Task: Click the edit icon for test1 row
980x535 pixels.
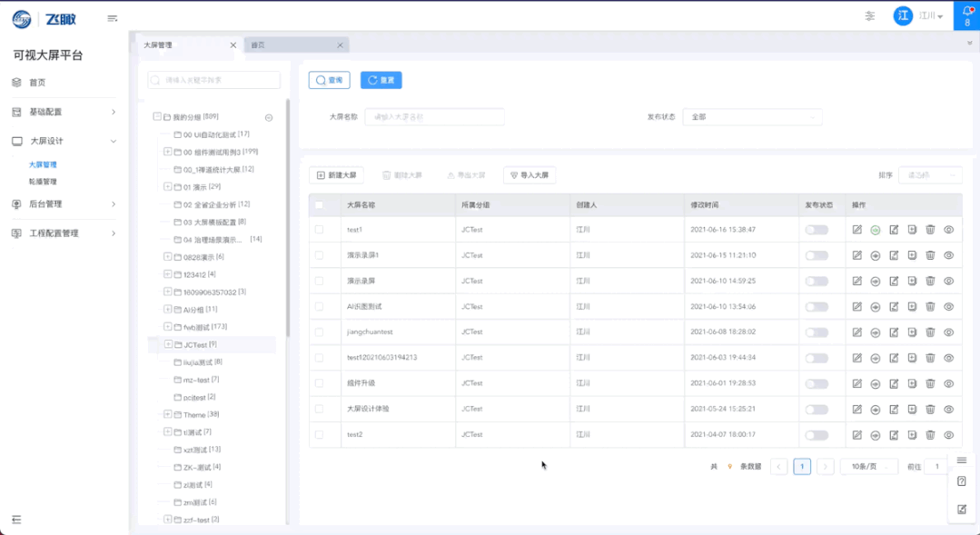Action: click(856, 230)
